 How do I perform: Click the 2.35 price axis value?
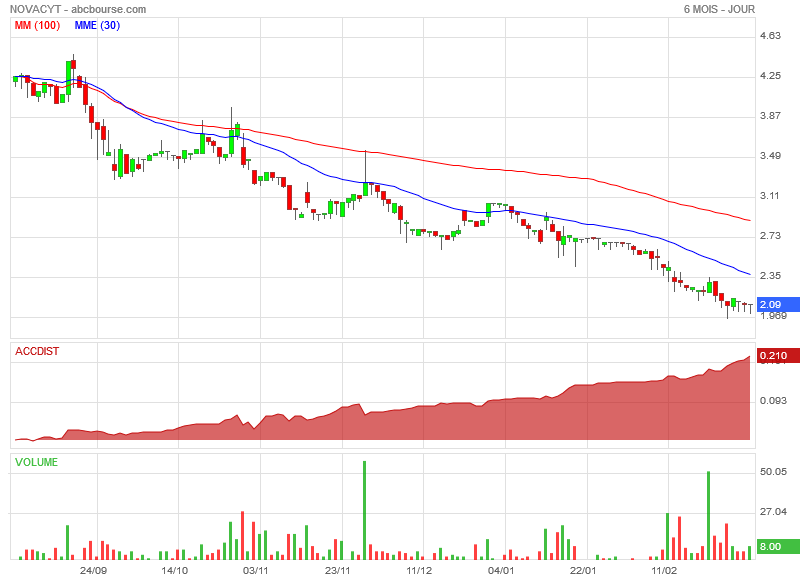tap(770, 276)
